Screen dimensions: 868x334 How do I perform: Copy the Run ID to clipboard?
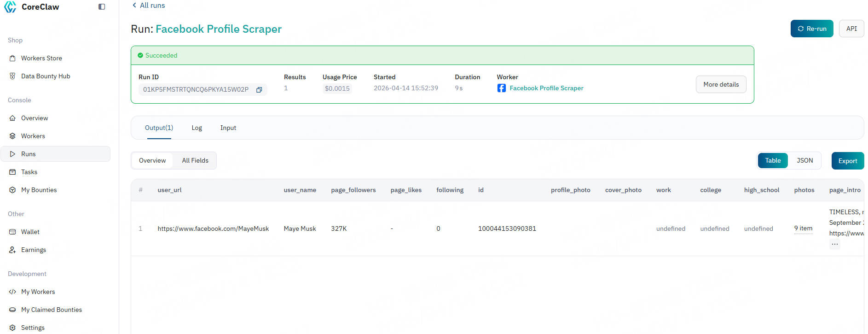(x=259, y=90)
